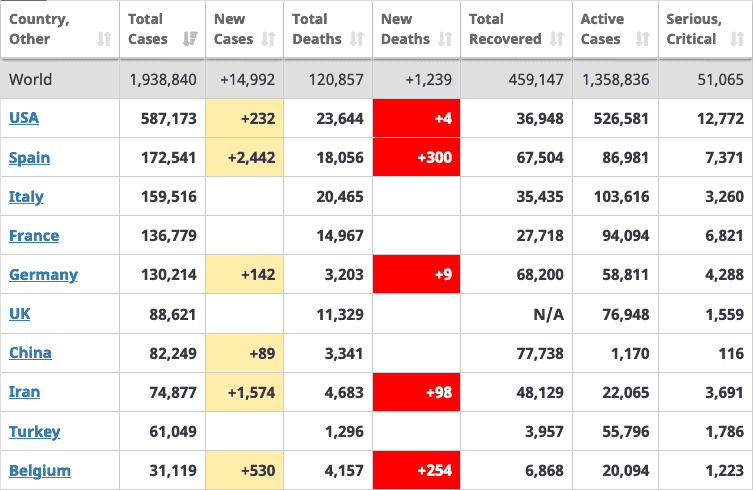Select Belgium serious critical 1,223
The image size is (753, 490).
pos(724,471)
